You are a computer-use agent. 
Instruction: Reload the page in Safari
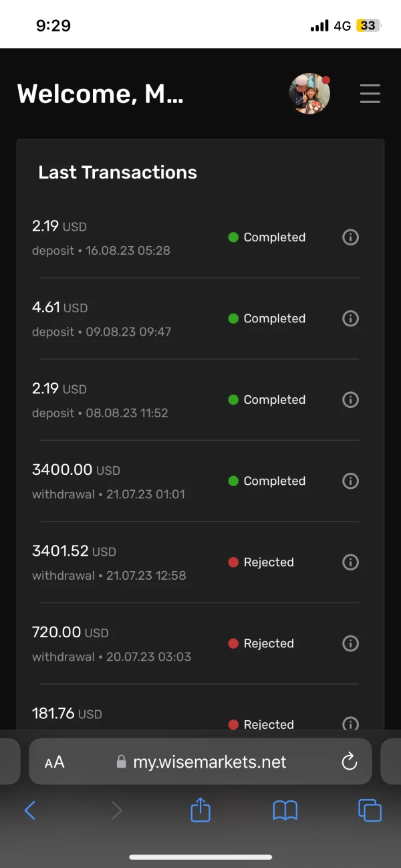pyautogui.click(x=349, y=762)
